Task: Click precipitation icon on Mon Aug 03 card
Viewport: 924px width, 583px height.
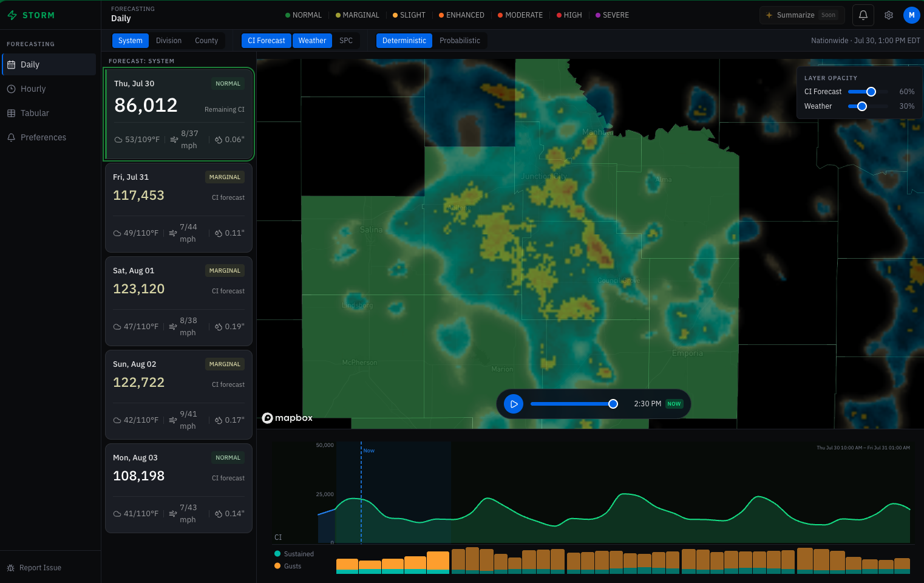Action: pyautogui.click(x=219, y=514)
